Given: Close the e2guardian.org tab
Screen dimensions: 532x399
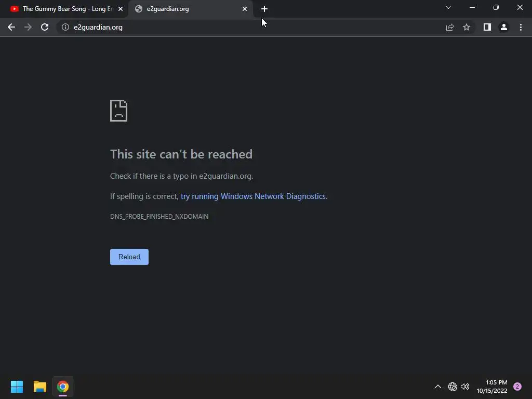Looking at the screenshot, I should (x=245, y=9).
